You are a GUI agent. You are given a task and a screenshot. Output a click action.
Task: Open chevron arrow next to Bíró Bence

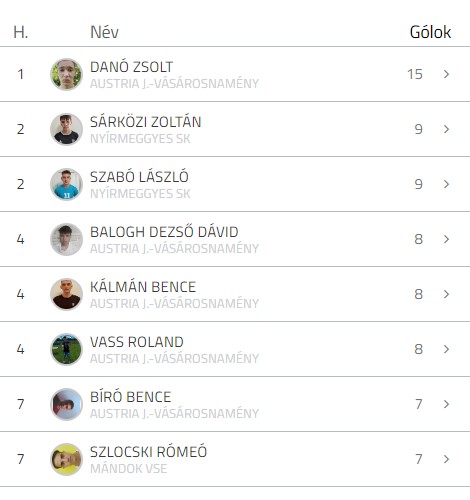[x=447, y=404]
